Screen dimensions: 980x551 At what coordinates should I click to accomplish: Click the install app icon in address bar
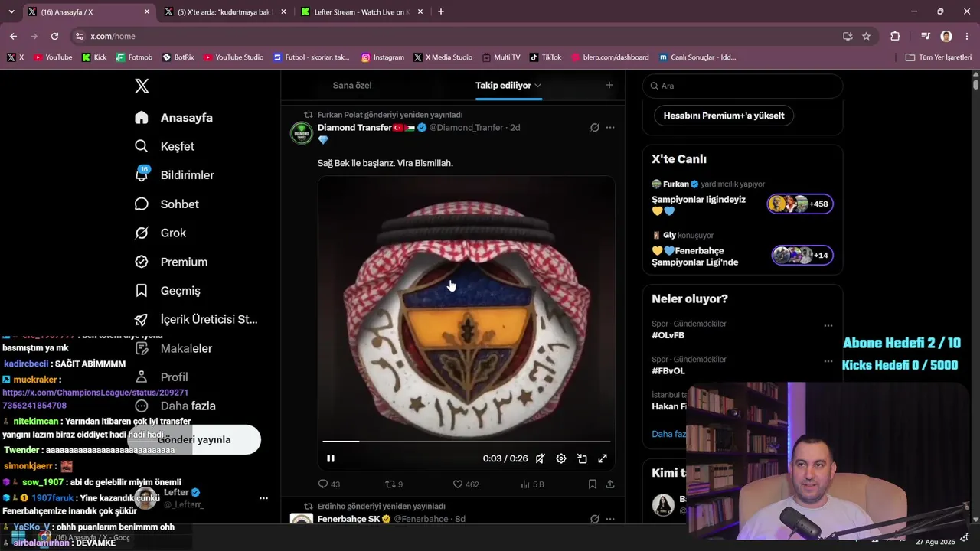click(x=848, y=36)
